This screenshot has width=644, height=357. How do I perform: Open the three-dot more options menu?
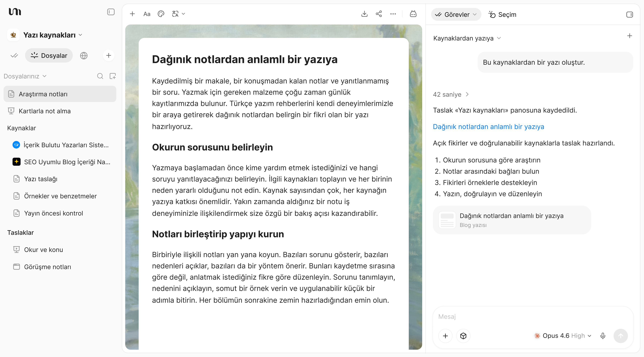click(x=393, y=14)
